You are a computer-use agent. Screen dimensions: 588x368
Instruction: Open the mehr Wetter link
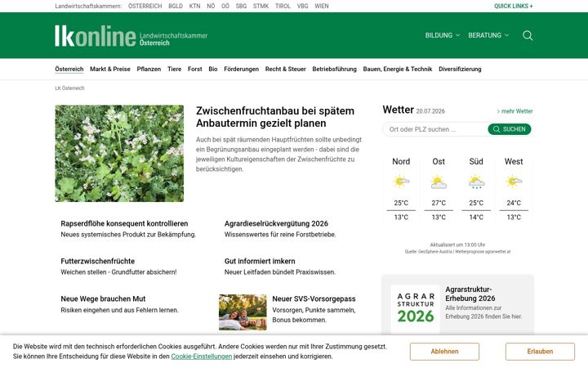pyautogui.click(x=514, y=111)
